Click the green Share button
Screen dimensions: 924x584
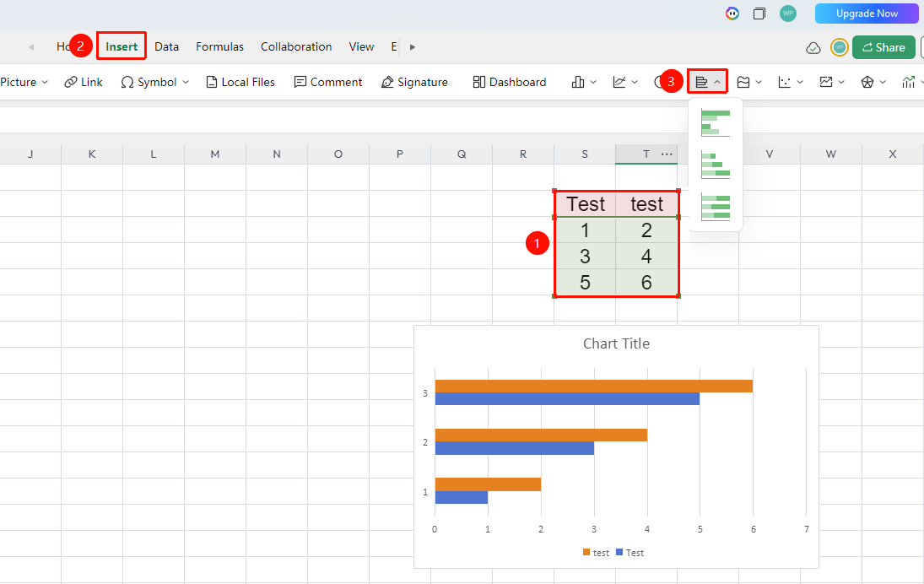(883, 47)
